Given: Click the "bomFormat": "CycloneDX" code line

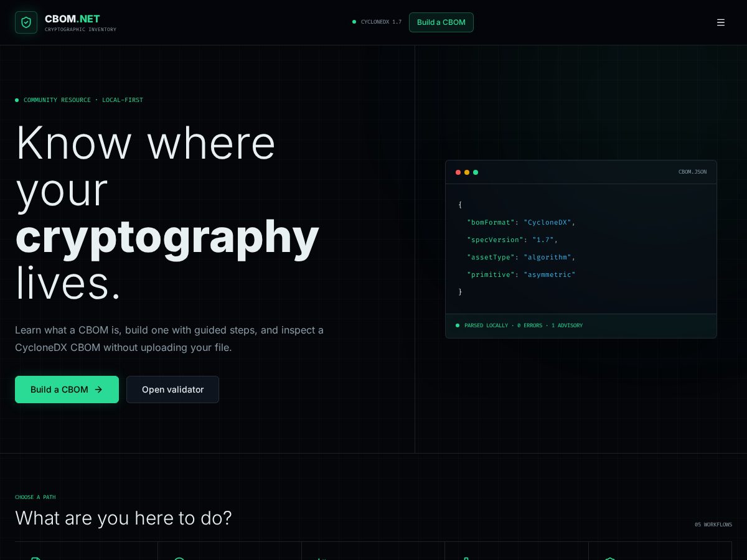Looking at the screenshot, I should pyautogui.click(x=522, y=222).
